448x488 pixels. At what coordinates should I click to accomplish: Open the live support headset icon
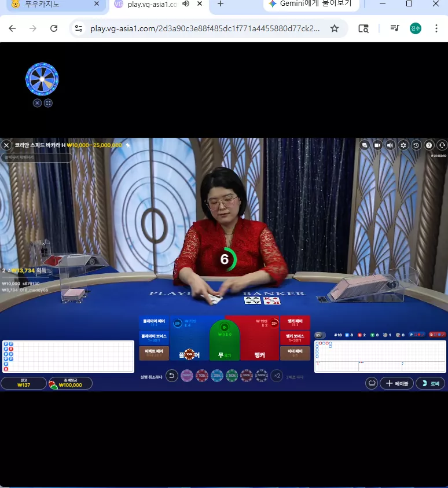coord(442,145)
